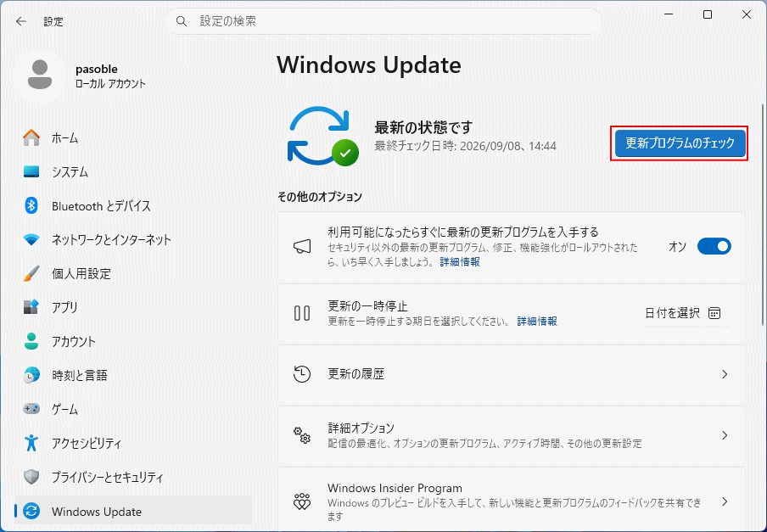Click the Accessibility figure icon
The image size is (767, 532).
pyautogui.click(x=31, y=443)
